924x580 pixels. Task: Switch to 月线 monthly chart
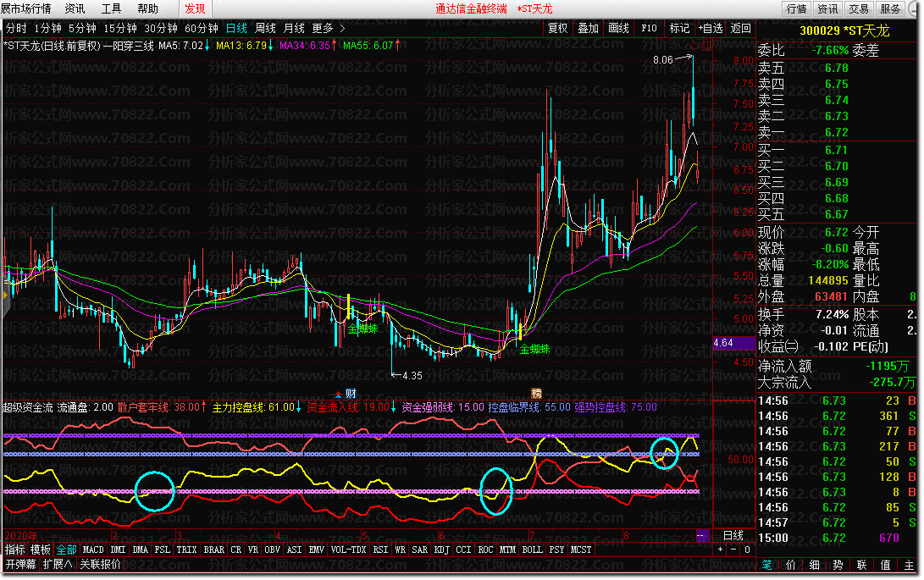[294, 28]
